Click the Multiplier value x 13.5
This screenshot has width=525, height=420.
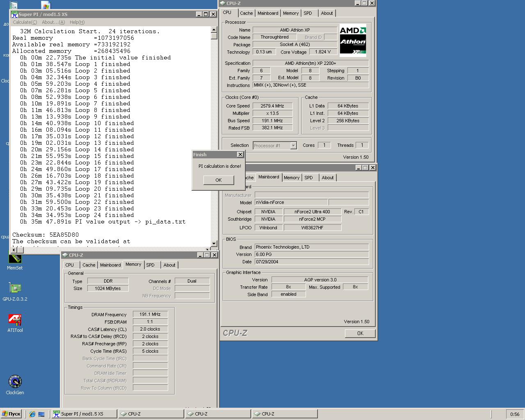pos(272,113)
